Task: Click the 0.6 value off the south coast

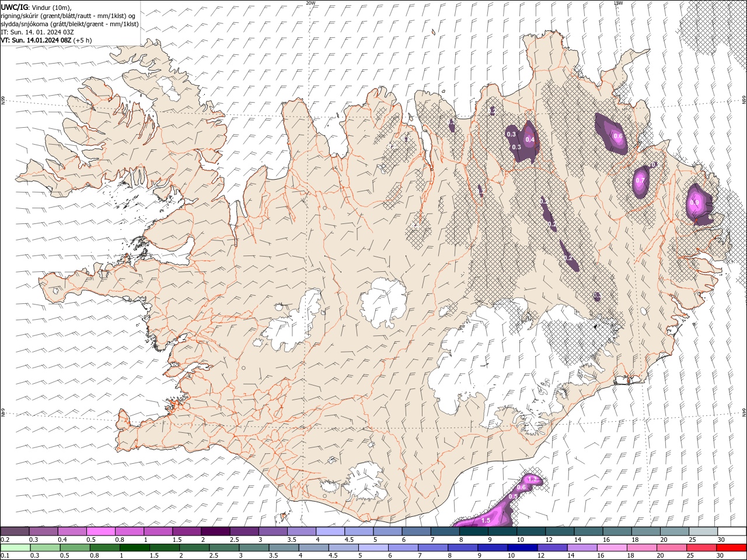Action: [522, 487]
